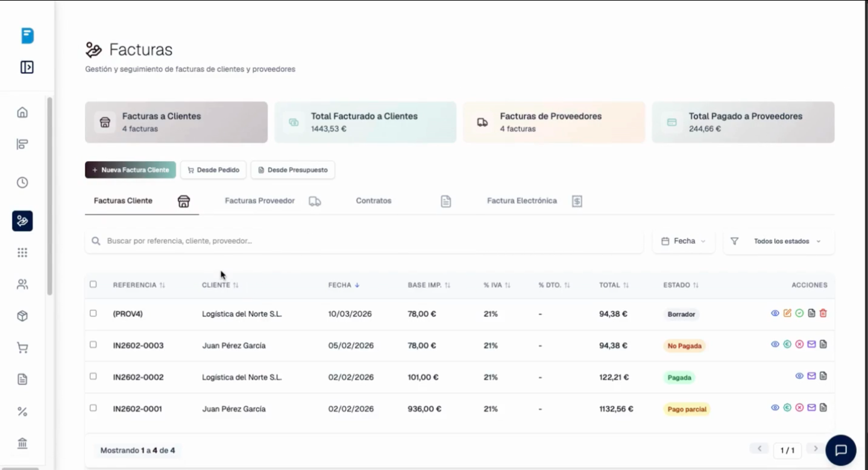
Task: Open the bank building sidebar icon
Action: click(22, 443)
